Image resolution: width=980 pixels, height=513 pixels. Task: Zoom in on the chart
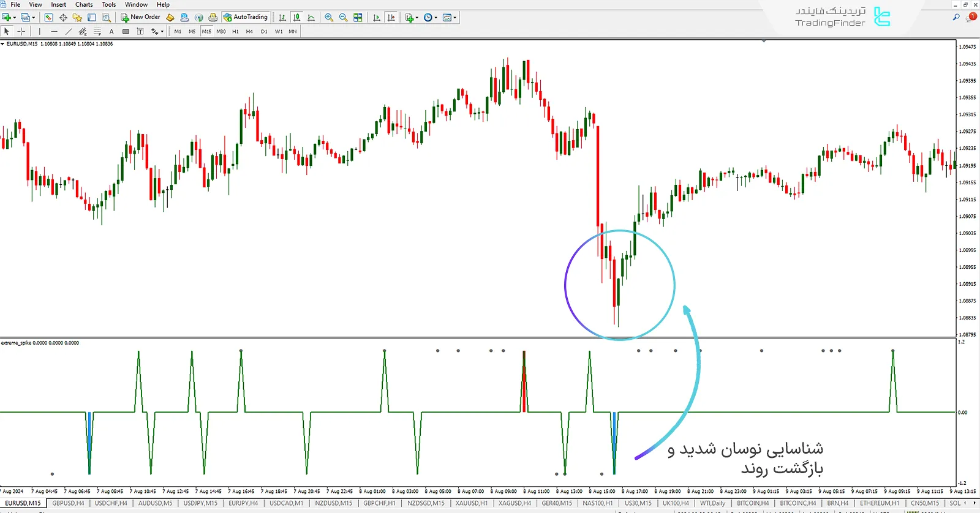click(329, 18)
